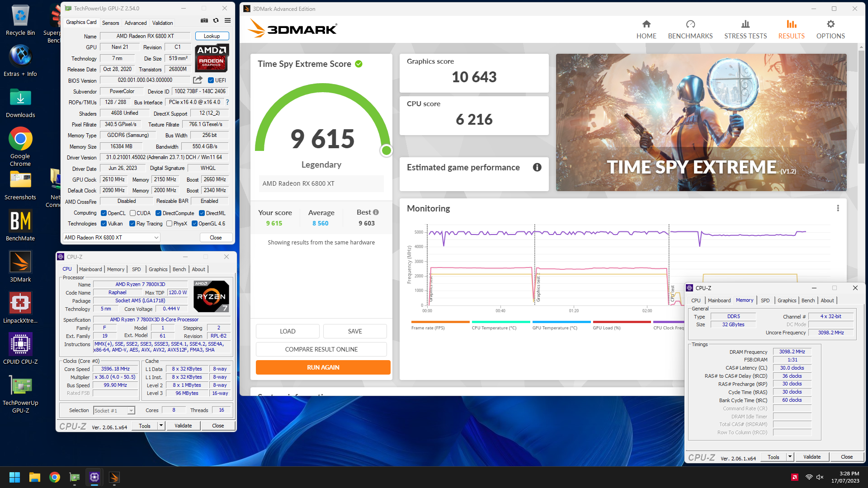
Task: Click the LOAD button in 3DMark
Action: click(x=288, y=331)
